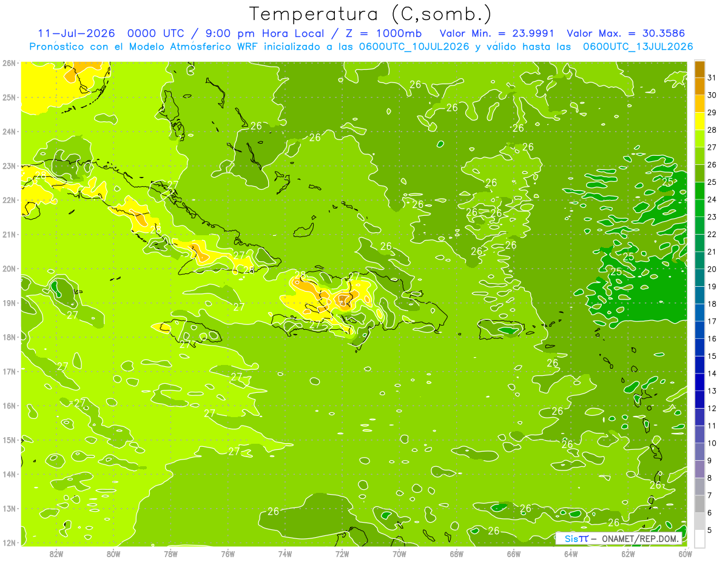Click the 78W longitude axis label
This screenshot has width=728, height=562.
[170, 554]
